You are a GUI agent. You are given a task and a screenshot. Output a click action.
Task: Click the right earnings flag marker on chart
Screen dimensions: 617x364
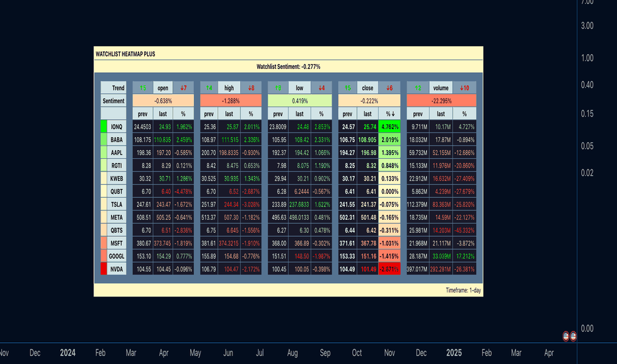pyautogui.click(x=573, y=336)
